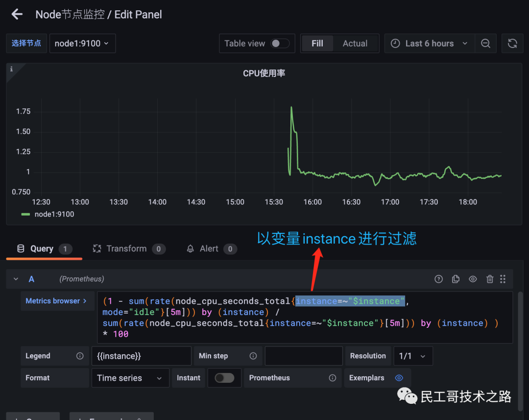Open the Format Time series dropdown
The image size is (529, 420).
click(130, 378)
